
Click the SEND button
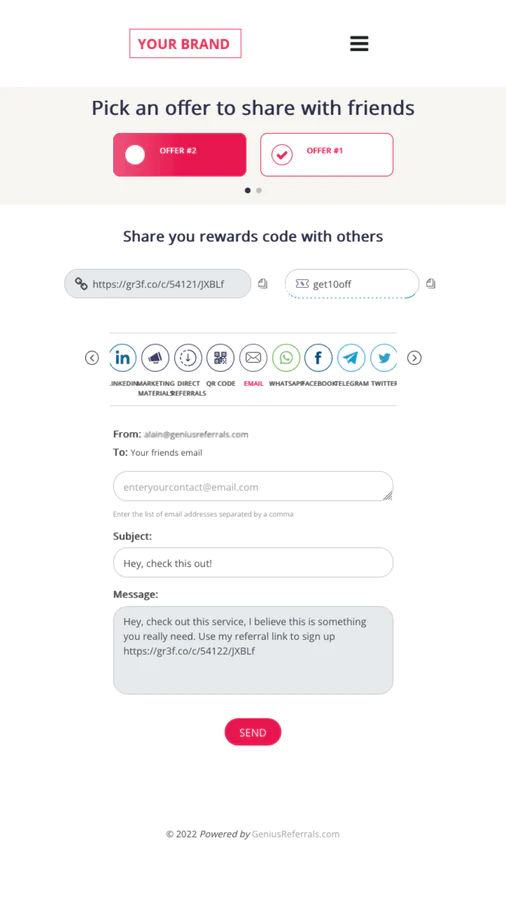[253, 732]
